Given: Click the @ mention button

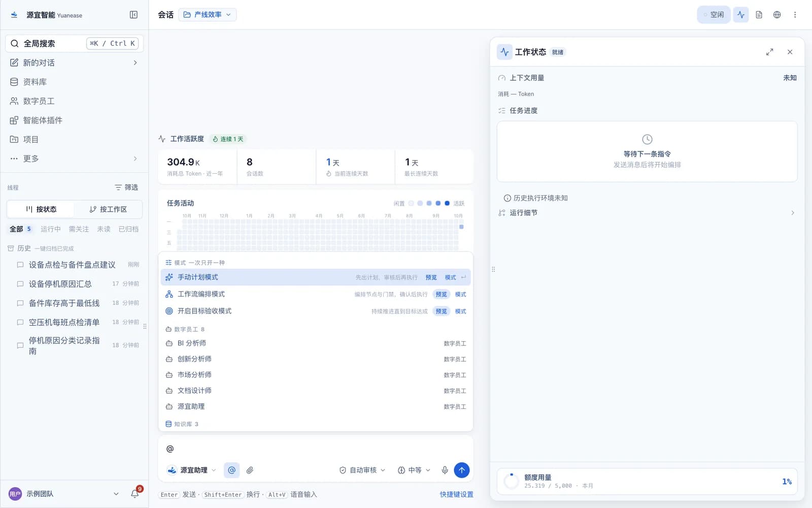Looking at the screenshot, I should point(231,470).
